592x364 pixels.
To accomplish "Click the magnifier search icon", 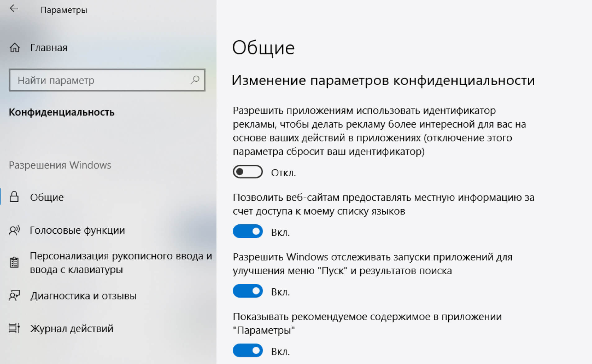I will (195, 80).
